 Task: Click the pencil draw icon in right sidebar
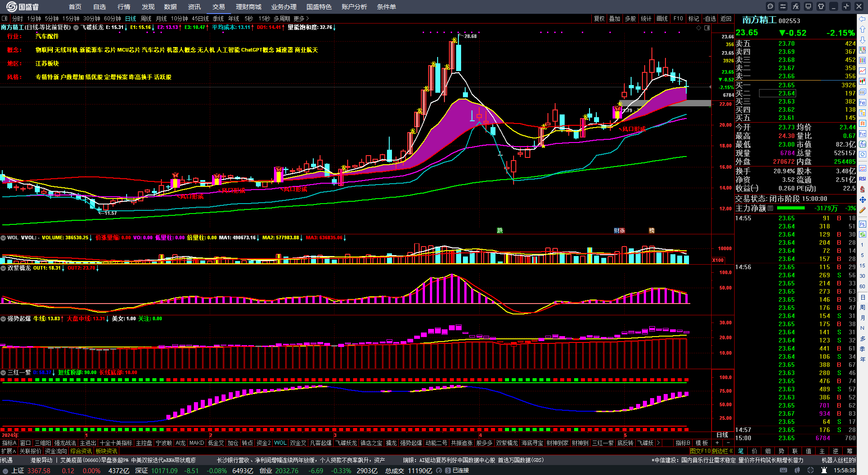point(863,210)
